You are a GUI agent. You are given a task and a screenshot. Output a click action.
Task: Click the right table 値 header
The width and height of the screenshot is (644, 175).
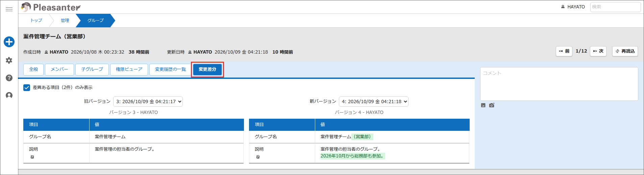392,125
